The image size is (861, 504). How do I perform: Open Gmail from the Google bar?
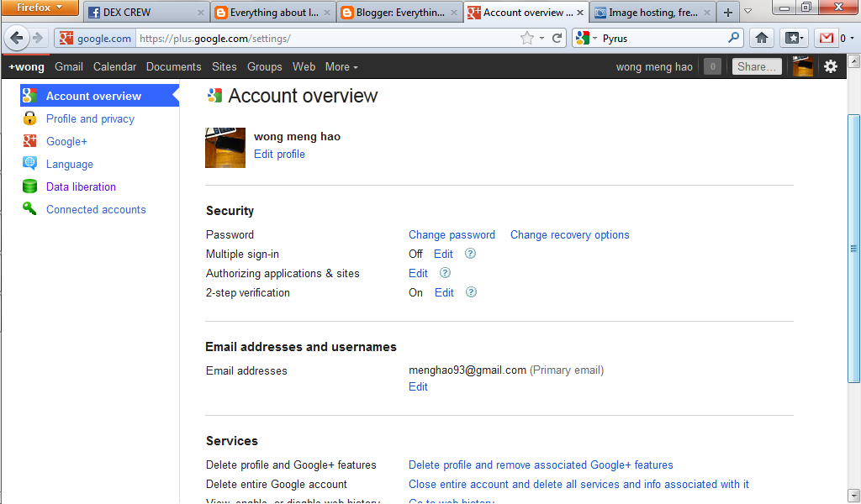(x=69, y=66)
